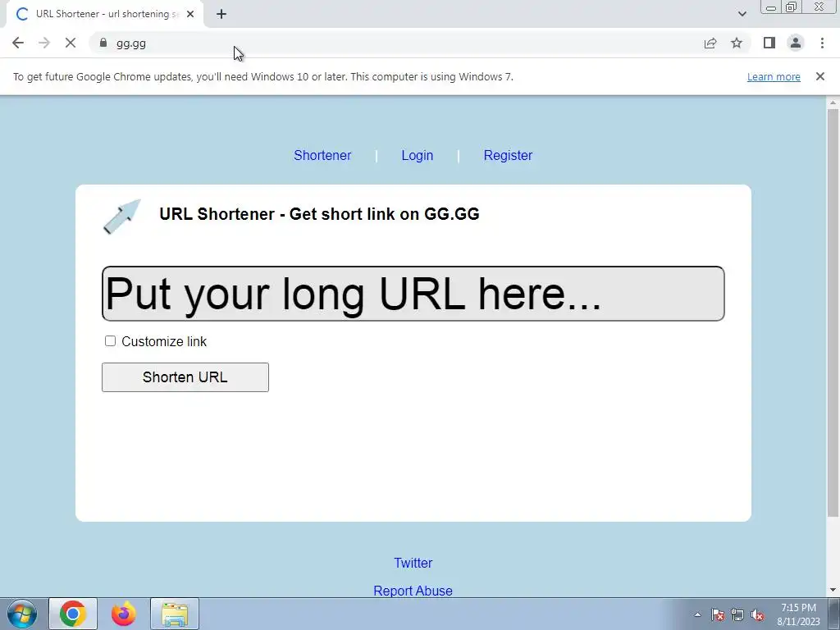
Task: Go back to the previous page
Action: pyautogui.click(x=18, y=43)
